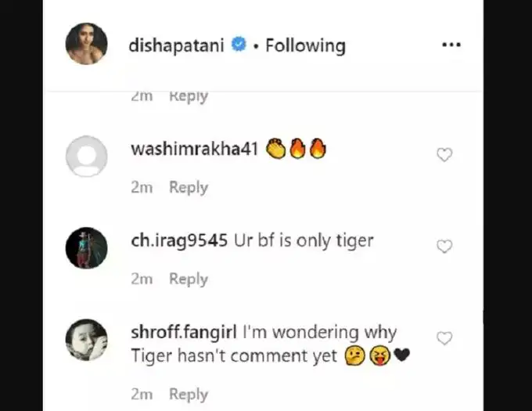Like washimrakha41's comment with heart
Screen dimensions: 532x411
coord(444,155)
